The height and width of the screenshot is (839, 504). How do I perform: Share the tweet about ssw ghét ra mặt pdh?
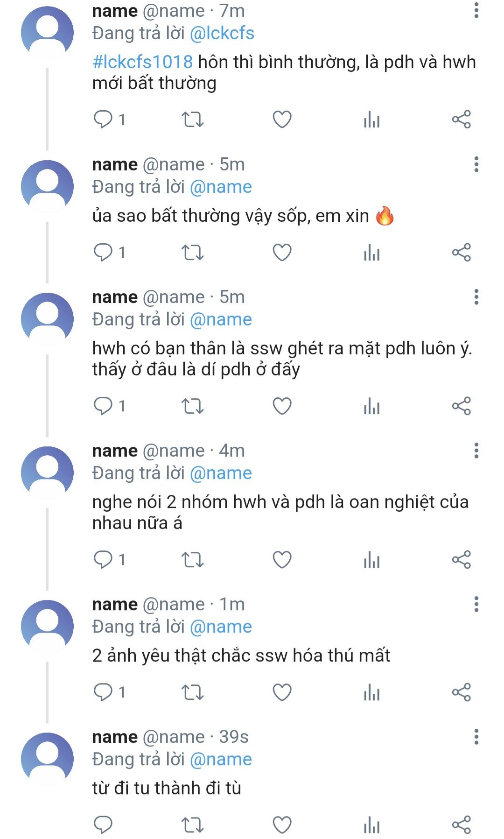click(461, 406)
